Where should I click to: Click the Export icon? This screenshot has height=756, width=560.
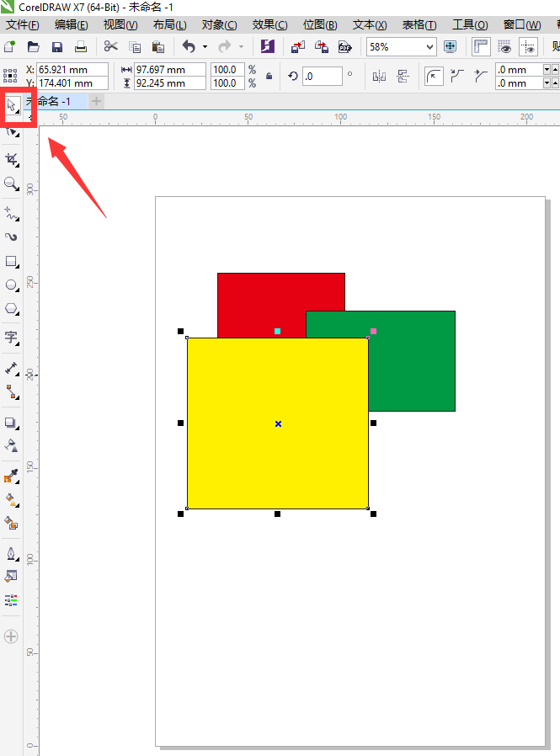pos(321,47)
